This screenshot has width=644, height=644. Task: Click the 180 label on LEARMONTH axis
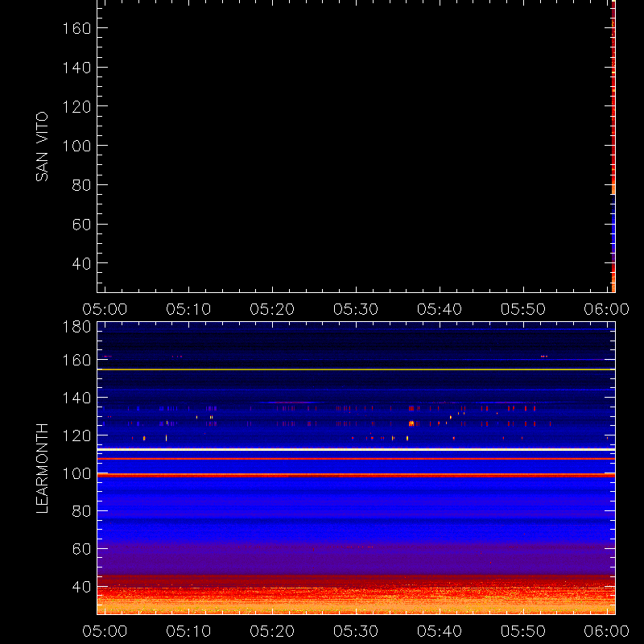(x=76, y=327)
